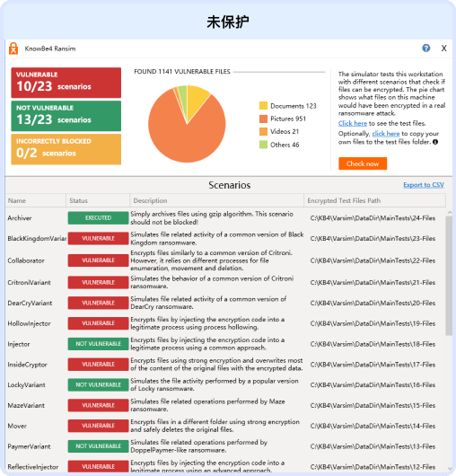
Task: Sort by Encrypted Test Files Path header
Action: 374,200
